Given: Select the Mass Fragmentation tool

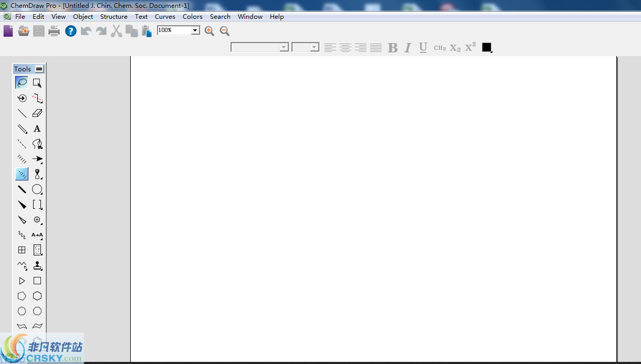Looking at the screenshot, I should click(37, 98).
